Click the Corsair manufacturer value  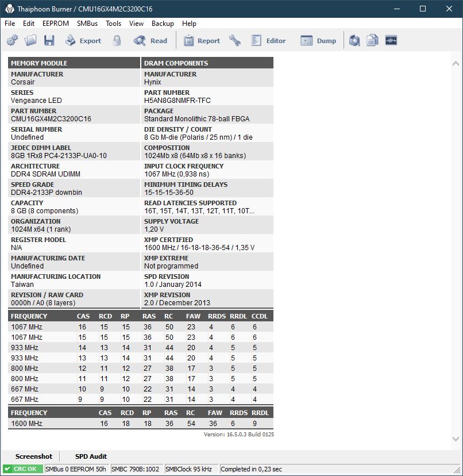[x=23, y=82]
